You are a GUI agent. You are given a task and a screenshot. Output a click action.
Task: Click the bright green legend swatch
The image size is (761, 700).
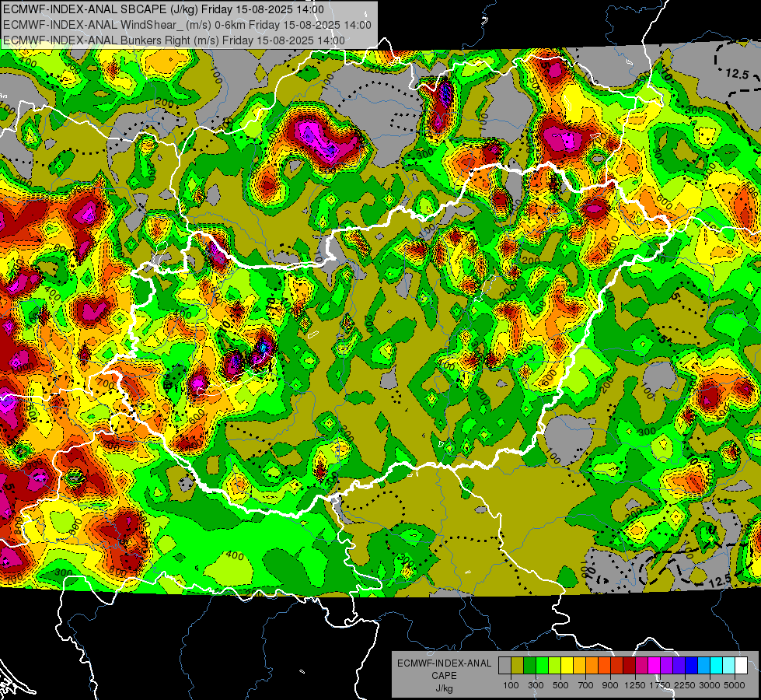click(x=542, y=665)
